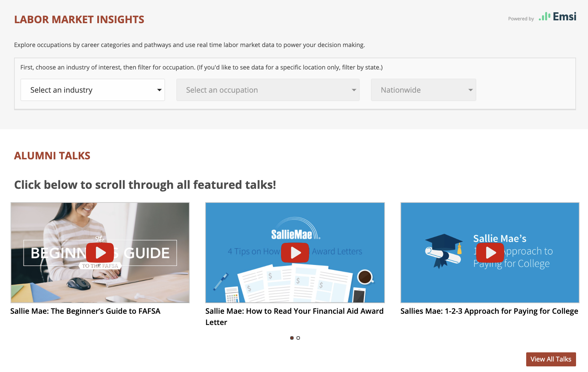The height and width of the screenshot is (372, 588).
Task: Expand the Select an occupation dropdown
Action: (268, 90)
